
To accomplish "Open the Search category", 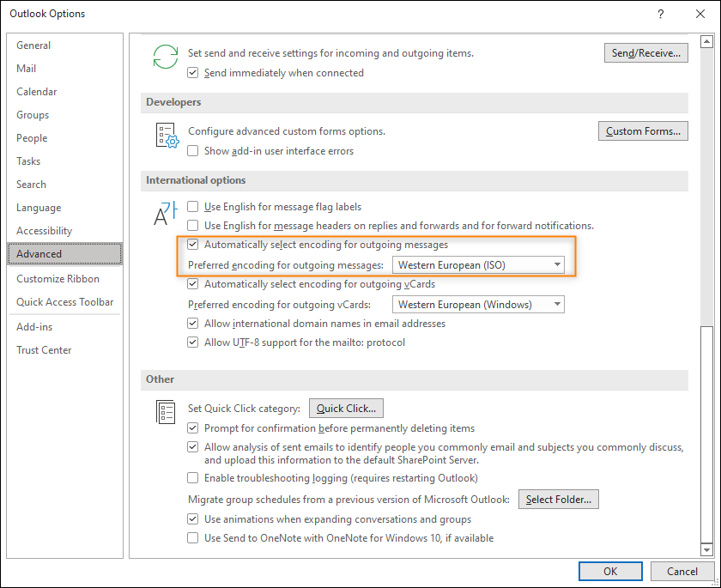I will pos(65,185).
